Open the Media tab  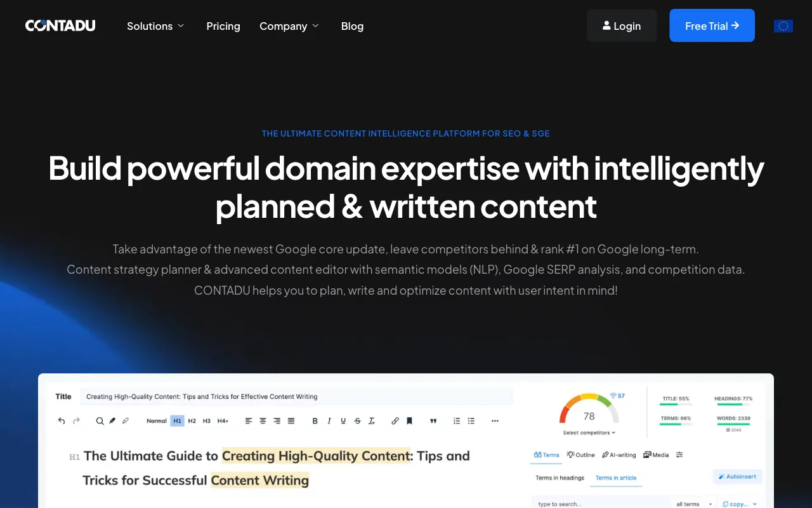tap(656, 455)
